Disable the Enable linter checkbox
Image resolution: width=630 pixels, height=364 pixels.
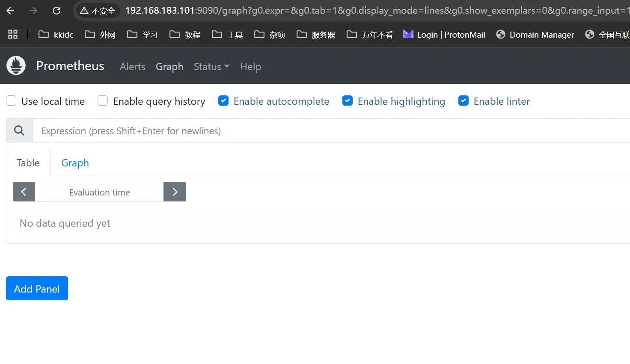coord(464,101)
